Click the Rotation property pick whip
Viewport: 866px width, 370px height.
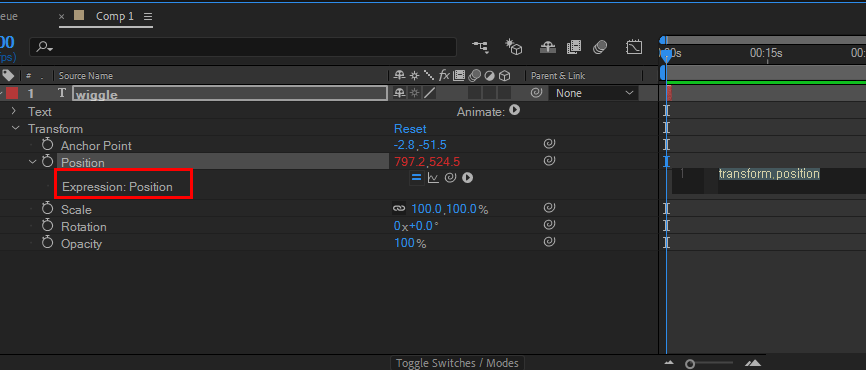click(x=549, y=225)
